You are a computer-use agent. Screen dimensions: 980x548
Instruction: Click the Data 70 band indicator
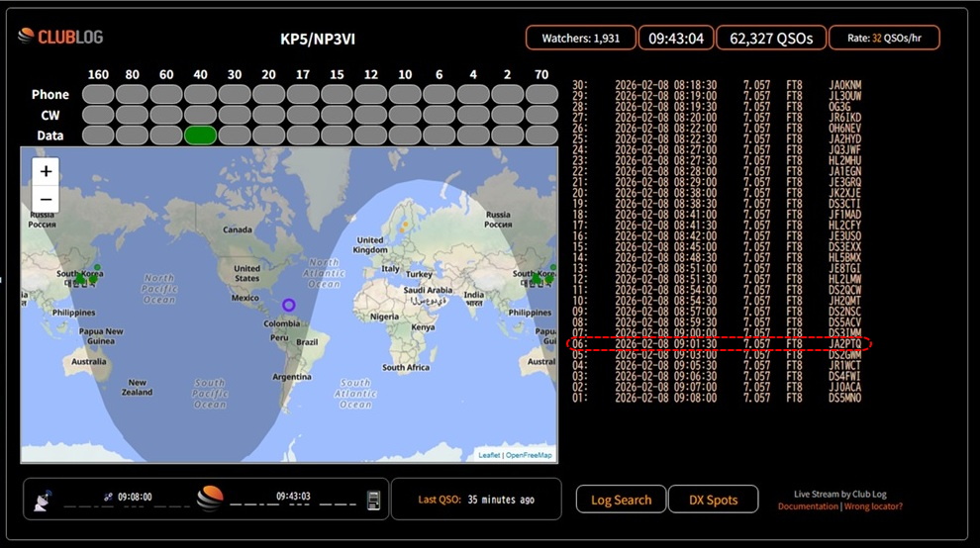(541, 136)
